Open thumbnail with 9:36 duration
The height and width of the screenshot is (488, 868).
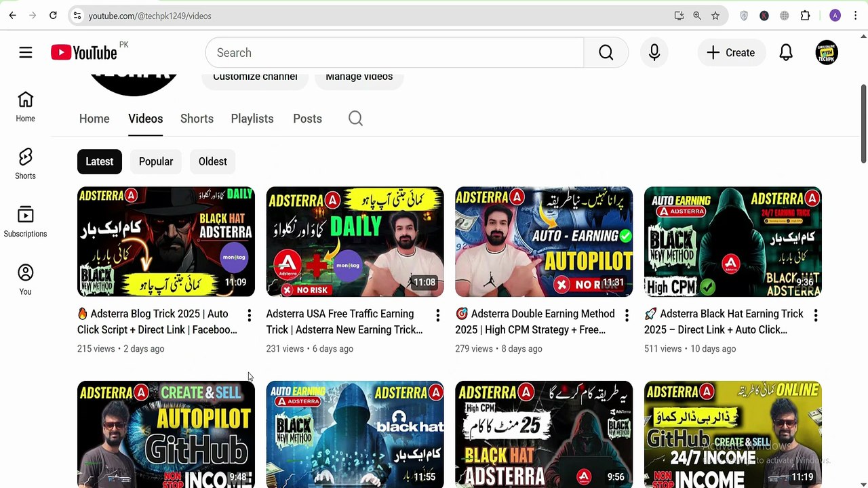pos(733,242)
